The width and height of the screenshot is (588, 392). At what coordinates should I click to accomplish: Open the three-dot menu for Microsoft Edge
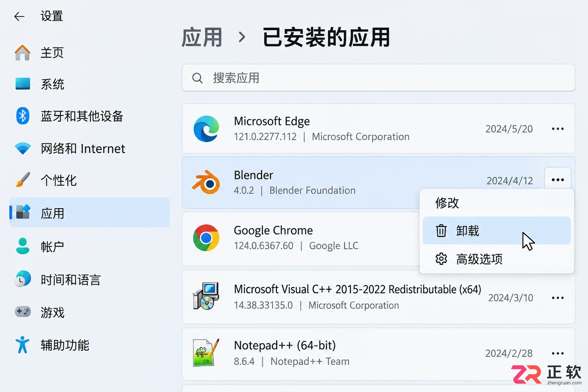(x=558, y=129)
